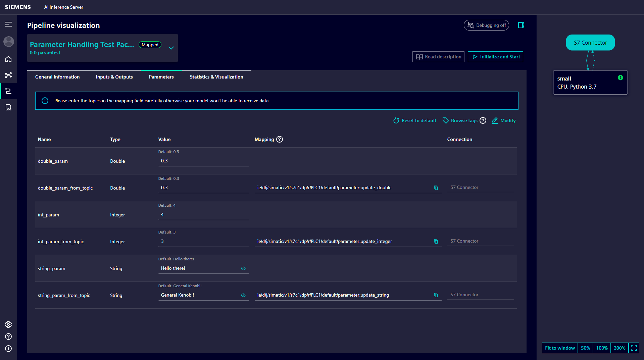Screen dimensions: 644x360
Task: Enter fullscreen for pipeline diagram
Action: 634,348
